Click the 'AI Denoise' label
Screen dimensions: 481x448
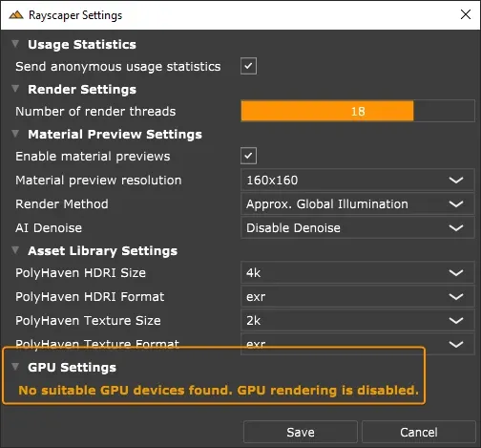point(49,228)
